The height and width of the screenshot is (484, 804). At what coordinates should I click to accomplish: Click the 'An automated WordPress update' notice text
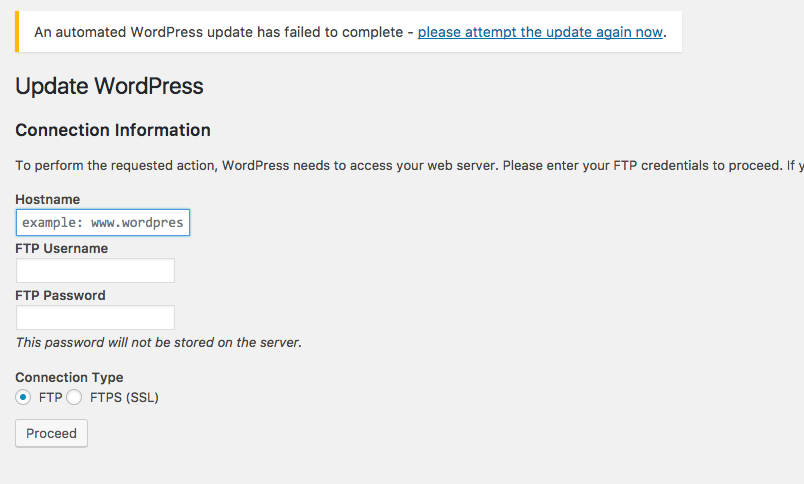pos(219,32)
